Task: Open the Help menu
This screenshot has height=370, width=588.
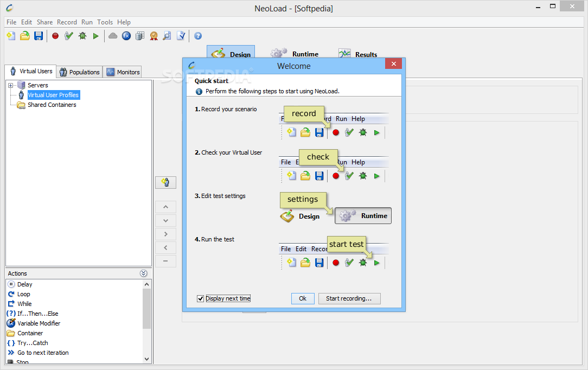Action: pos(124,22)
